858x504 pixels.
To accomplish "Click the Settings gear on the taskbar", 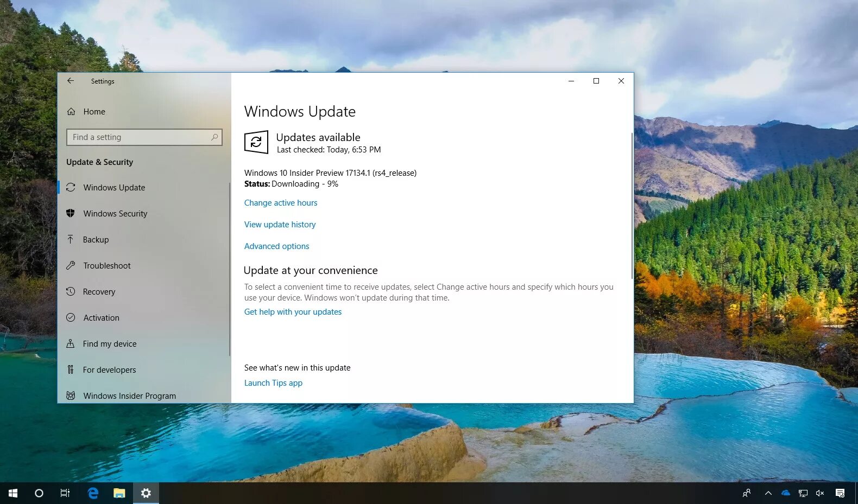I will coord(146,493).
